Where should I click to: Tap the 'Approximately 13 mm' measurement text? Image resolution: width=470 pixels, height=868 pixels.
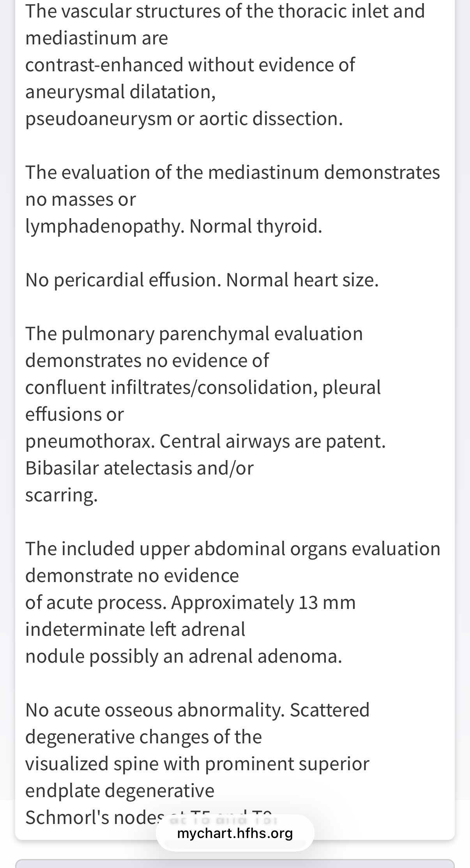(263, 603)
